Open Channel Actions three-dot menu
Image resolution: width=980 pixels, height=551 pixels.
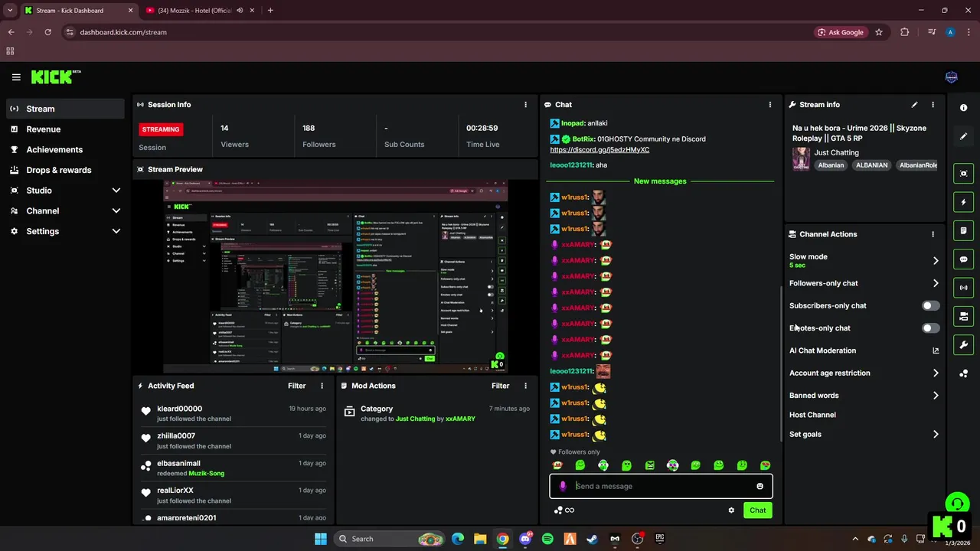[933, 234]
